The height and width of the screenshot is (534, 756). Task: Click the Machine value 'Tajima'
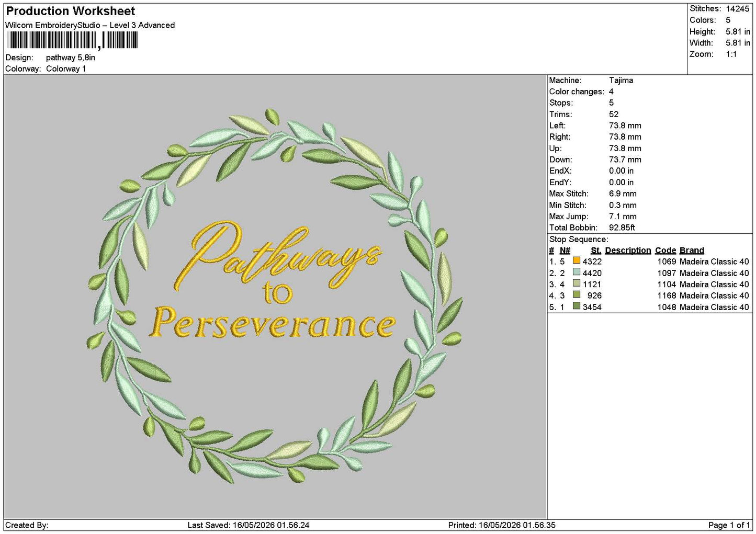point(621,81)
